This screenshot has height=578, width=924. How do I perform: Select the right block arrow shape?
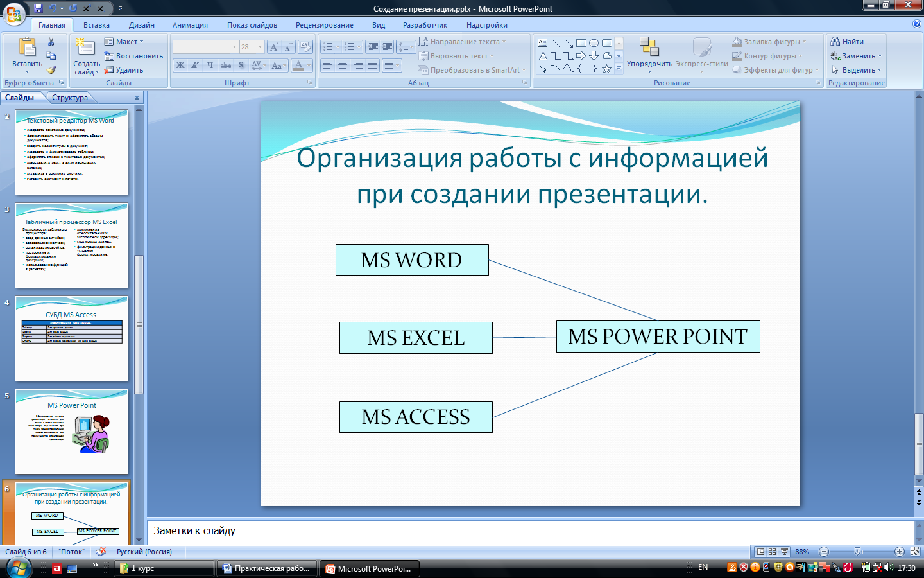coord(581,56)
